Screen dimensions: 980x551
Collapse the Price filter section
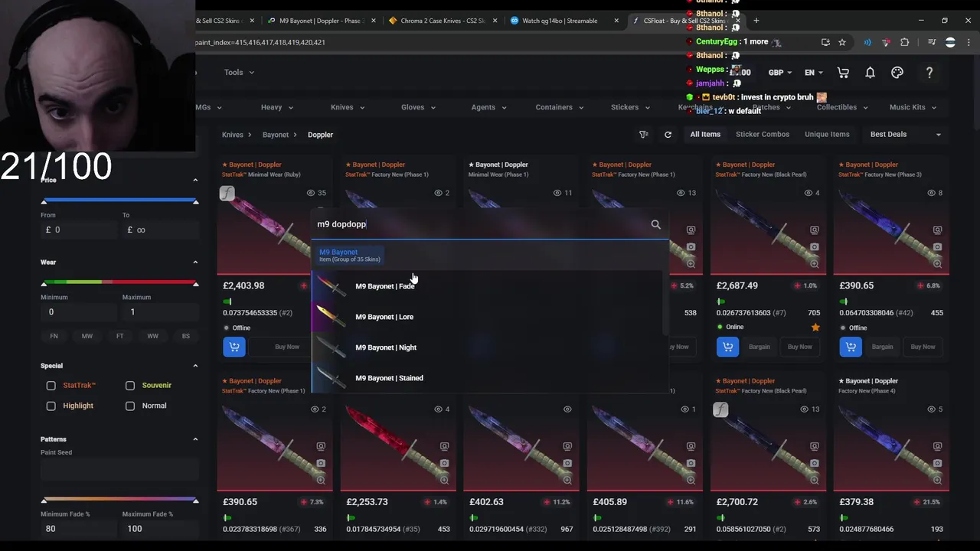(195, 180)
